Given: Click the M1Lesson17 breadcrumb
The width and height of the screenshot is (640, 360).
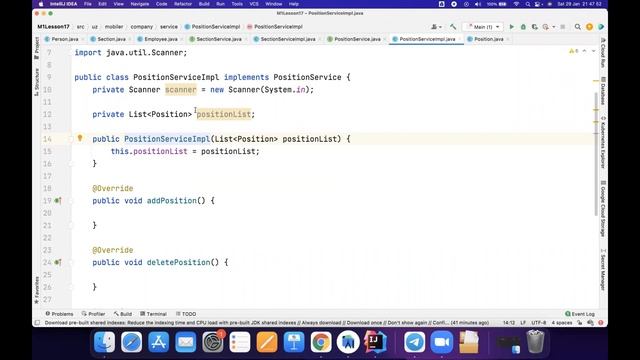Looking at the screenshot, I should tap(53, 27).
